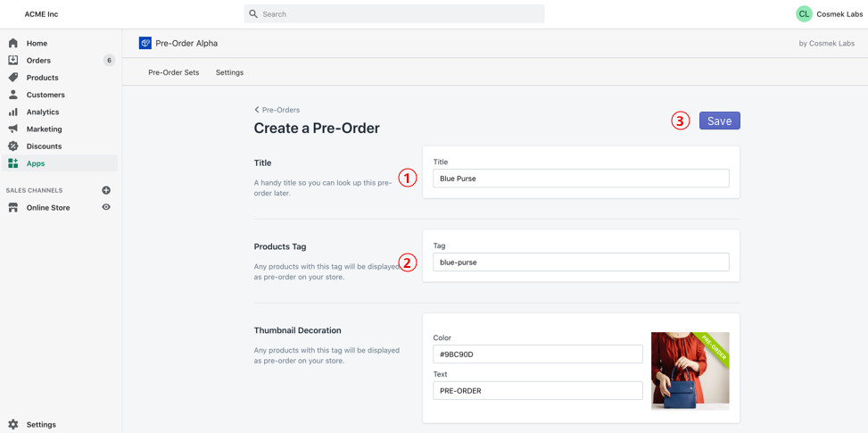Switch to the app Settings tab
The height and width of the screenshot is (433, 868).
click(x=229, y=72)
